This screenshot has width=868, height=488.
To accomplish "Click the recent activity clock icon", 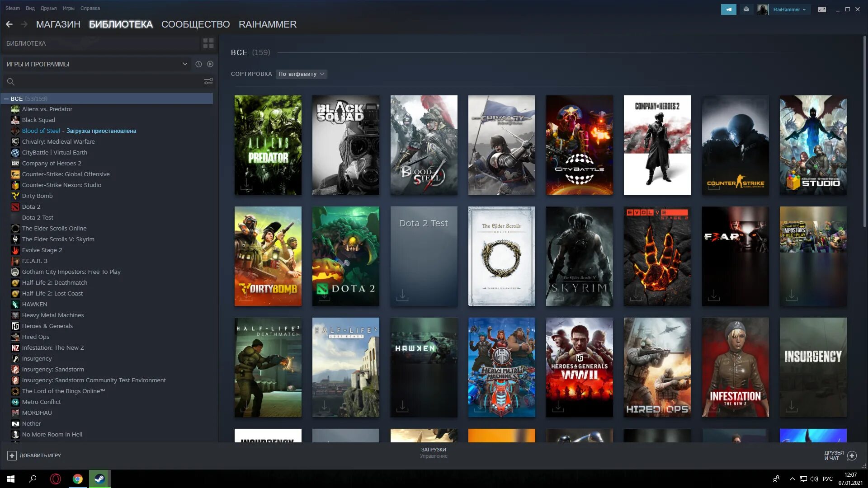I will tap(198, 64).
